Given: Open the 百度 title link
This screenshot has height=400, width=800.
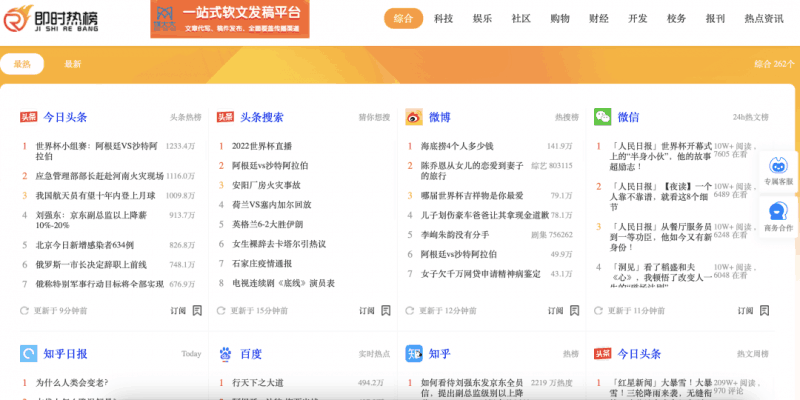Looking at the screenshot, I should pyautogui.click(x=251, y=354).
